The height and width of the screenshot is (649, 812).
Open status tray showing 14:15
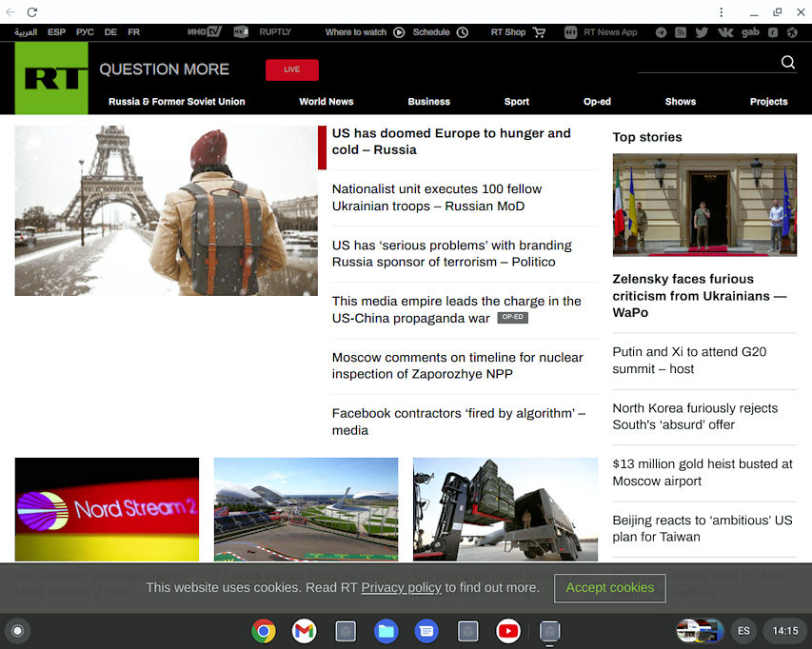(x=785, y=631)
